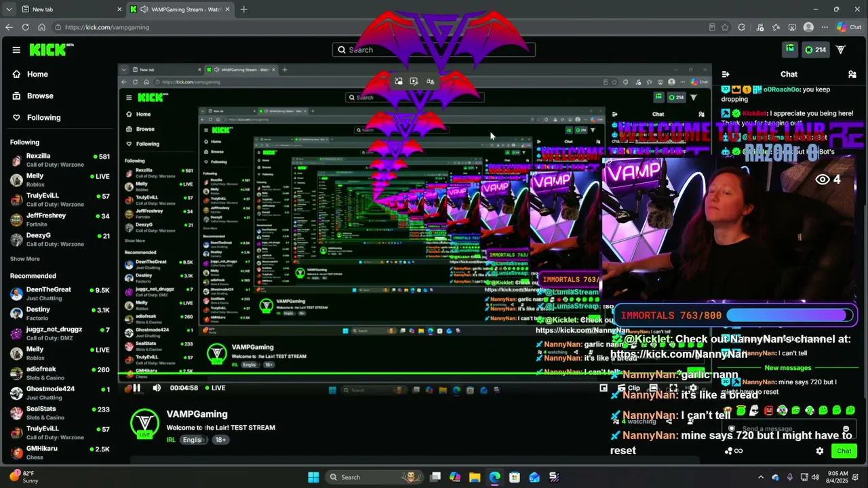Open the 214 Kicks balance
The height and width of the screenshot is (488, 868).
point(814,49)
